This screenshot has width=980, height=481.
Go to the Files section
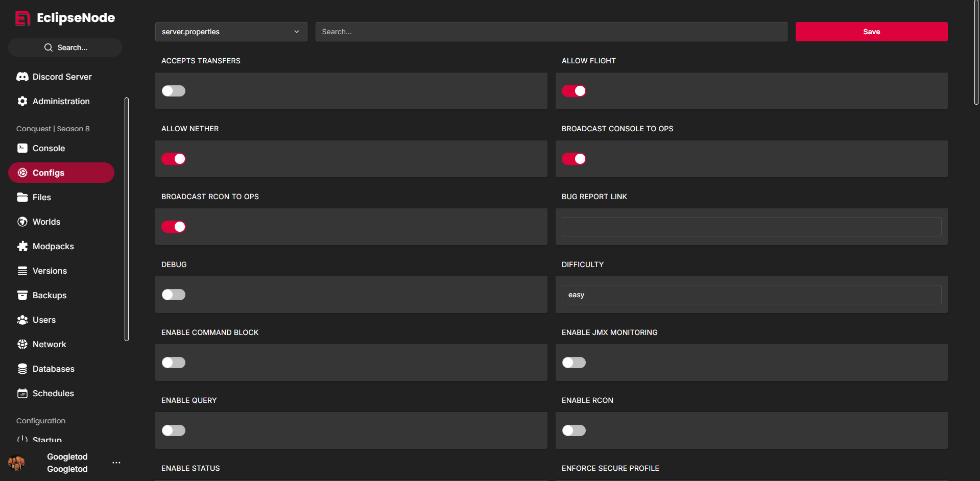[x=42, y=197]
